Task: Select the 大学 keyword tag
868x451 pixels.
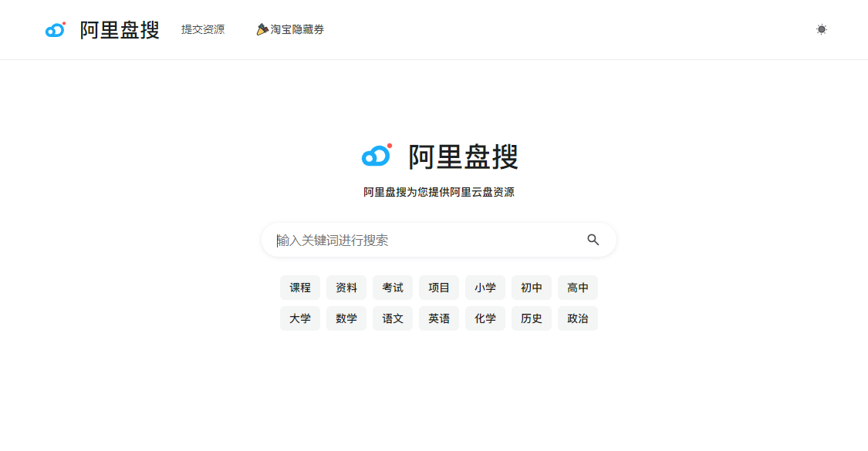Action: tap(300, 318)
